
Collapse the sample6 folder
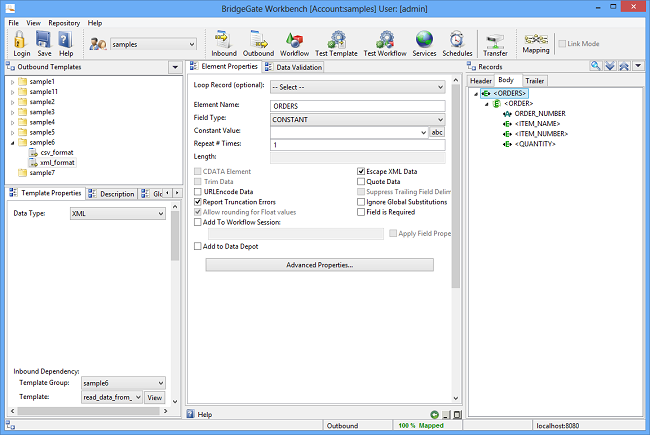point(12,143)
